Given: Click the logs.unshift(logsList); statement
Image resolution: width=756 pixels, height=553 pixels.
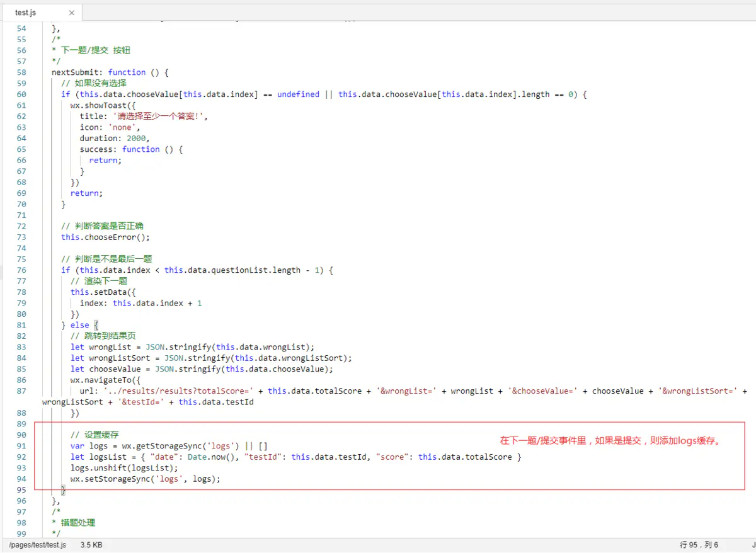Looking at the screenshot, I should [x=124, y=468].
